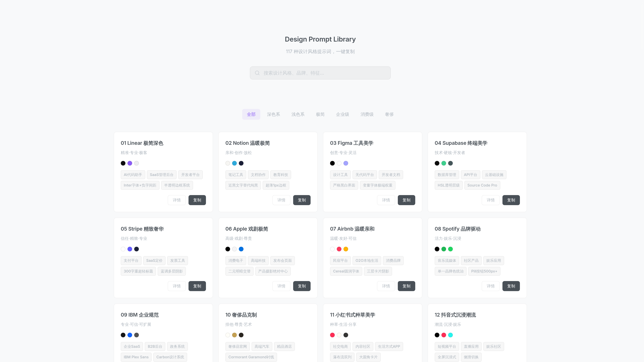This screenshot has height=362, width=644.
Task: Click the 超薄1px边框 tag
Action: [276, 185]
